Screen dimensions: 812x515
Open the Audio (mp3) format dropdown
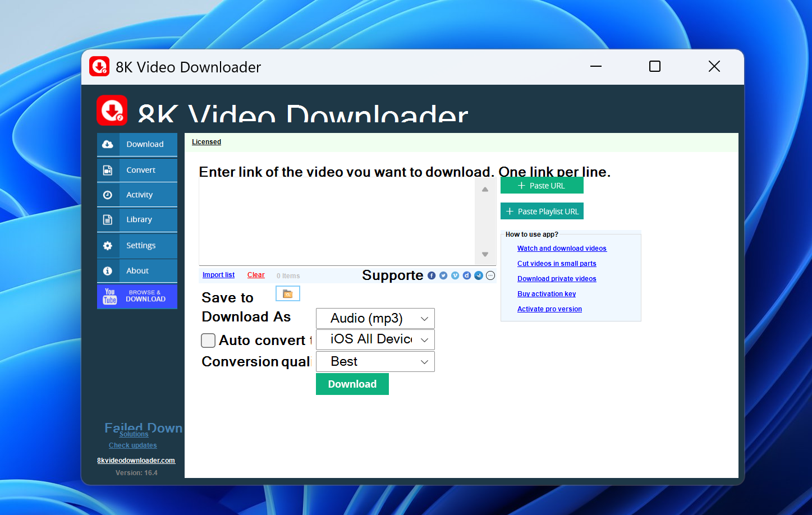click(x=375, y=318)
